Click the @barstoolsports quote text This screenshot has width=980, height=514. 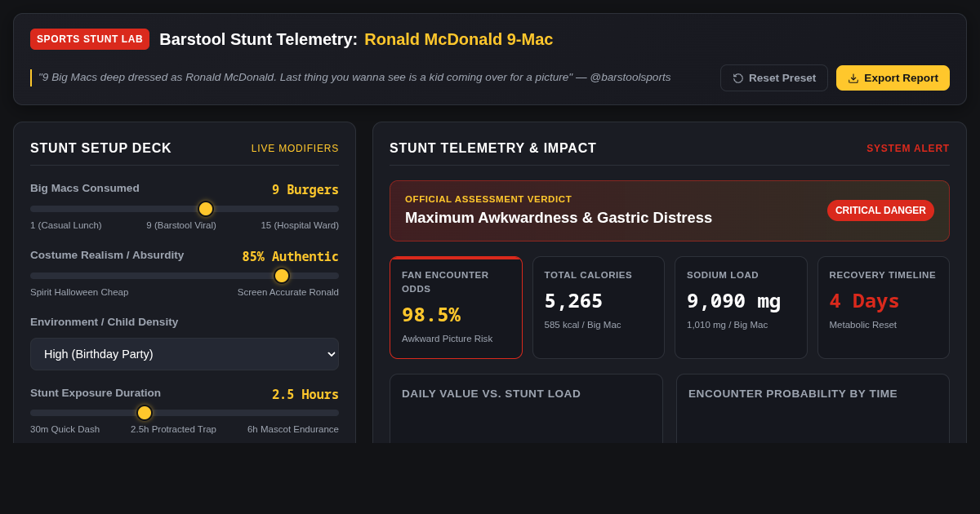coord(354,78)
